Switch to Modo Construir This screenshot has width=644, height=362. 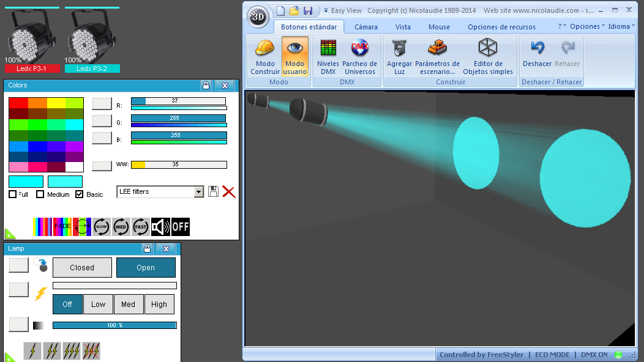pos(265,57)
